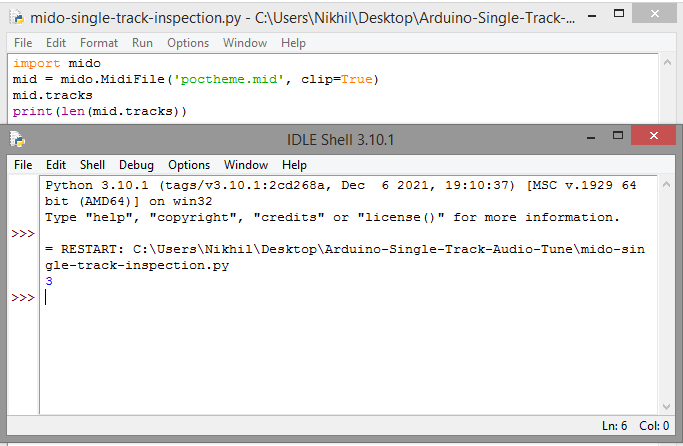Open the editor window's Help menu
The height and width of the screenshot is (446, 683).
(293, 43)
